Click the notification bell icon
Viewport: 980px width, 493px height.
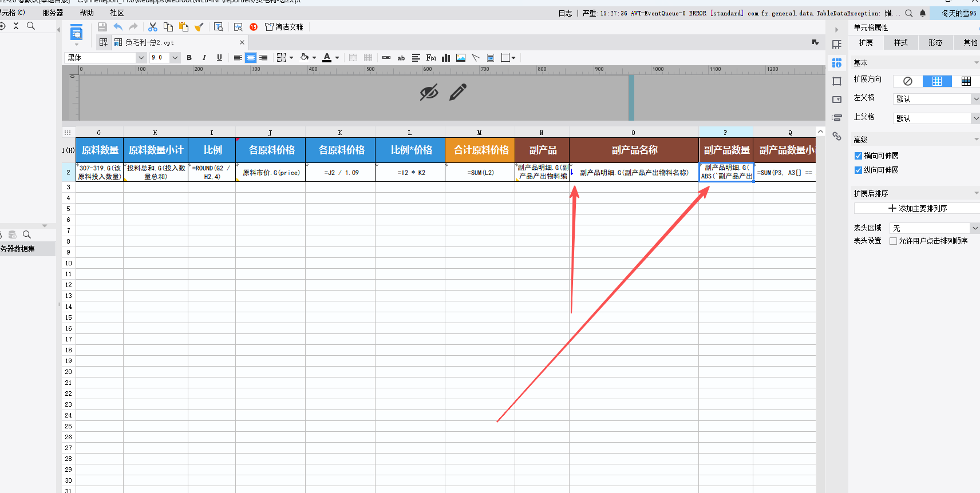(923, 13)
